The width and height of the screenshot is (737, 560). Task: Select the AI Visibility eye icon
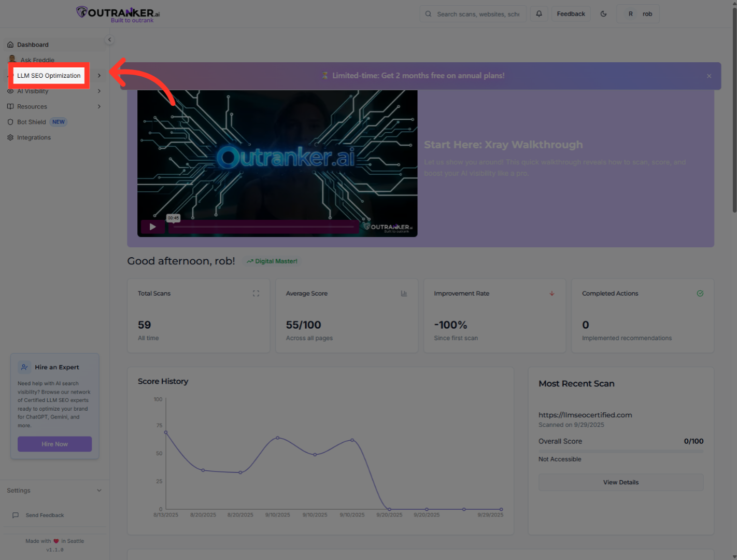[x=11, y=91]
